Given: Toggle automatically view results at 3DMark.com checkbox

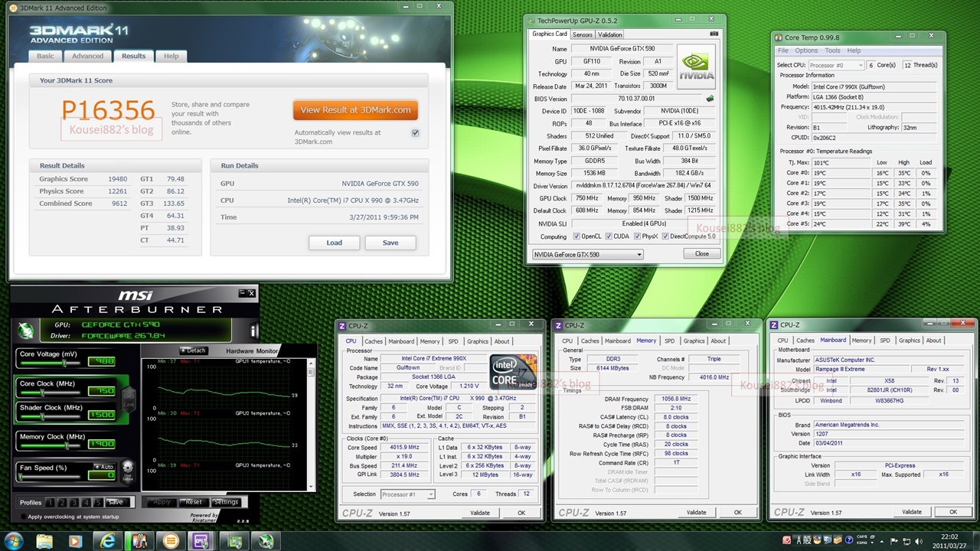Looking at the screenshot, I should 415,132.
